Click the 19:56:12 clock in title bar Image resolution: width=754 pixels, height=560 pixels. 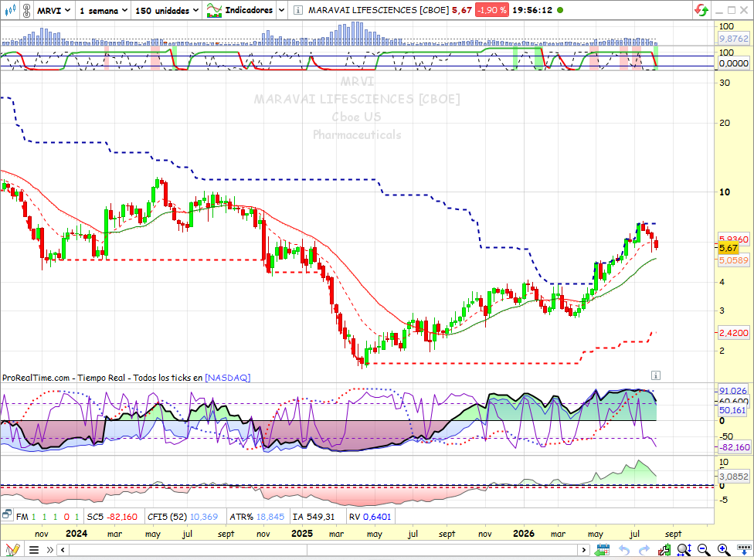(532, 10)
